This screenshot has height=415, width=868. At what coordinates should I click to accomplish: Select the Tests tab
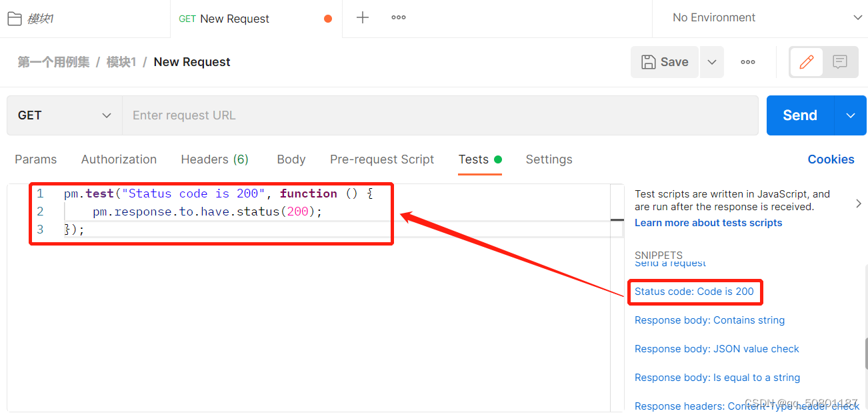click(x=479, y=159)
